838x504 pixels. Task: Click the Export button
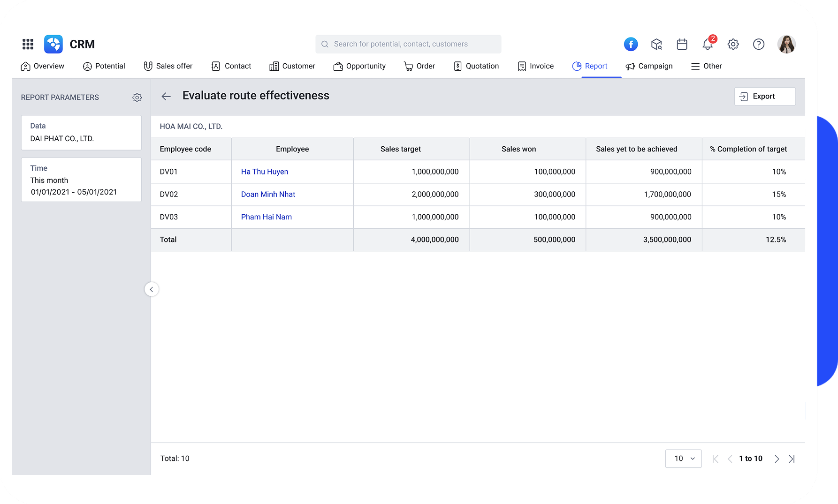pos(764,96)
